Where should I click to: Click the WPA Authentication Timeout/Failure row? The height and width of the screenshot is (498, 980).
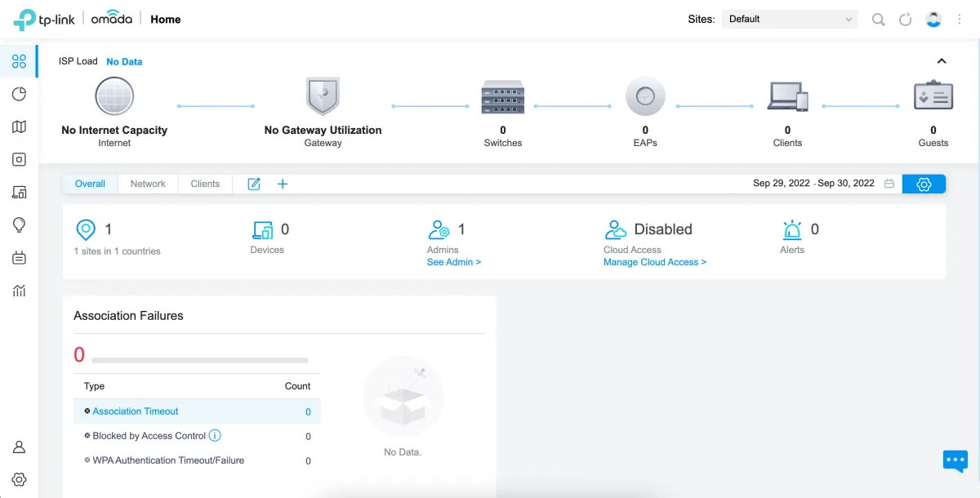click(197, 460)
